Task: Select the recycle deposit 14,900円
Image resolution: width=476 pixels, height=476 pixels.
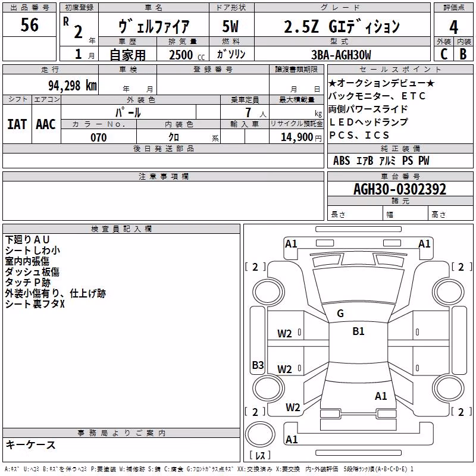Action: point(301,137)
